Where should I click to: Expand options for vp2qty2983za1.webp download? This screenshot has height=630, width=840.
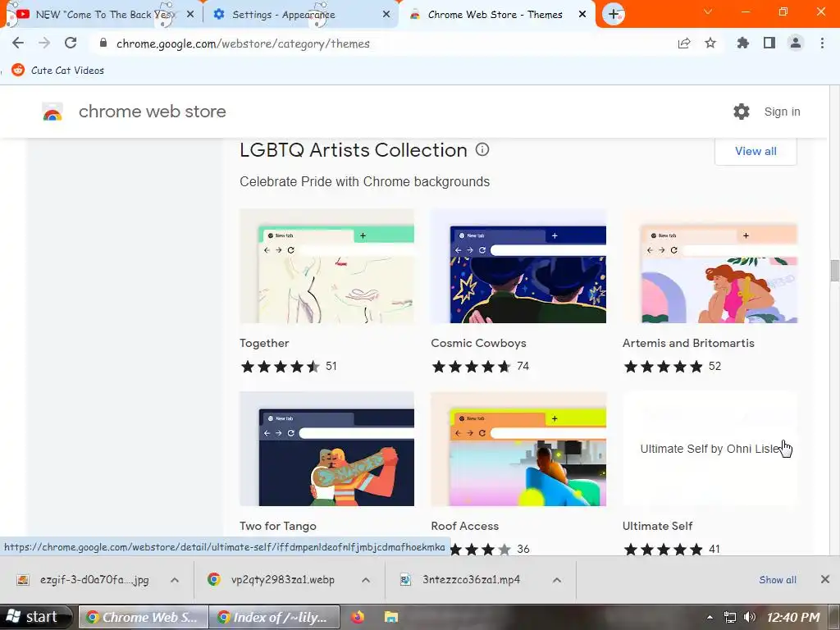[x=366, y=580]
